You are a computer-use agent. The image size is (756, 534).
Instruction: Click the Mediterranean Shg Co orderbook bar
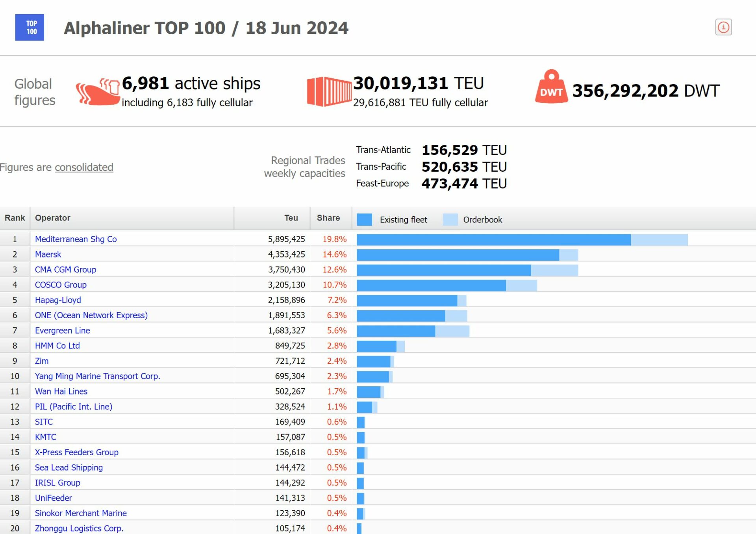[659, 239]
